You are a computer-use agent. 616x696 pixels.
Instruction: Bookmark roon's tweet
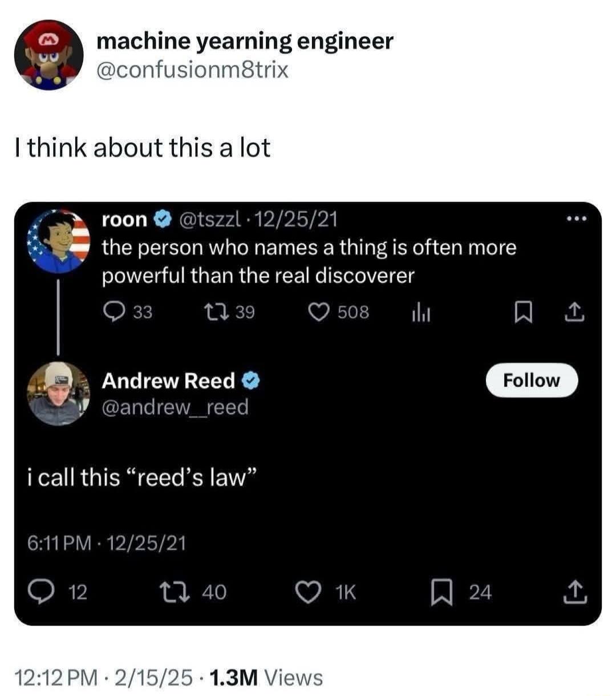pos(521,312)
